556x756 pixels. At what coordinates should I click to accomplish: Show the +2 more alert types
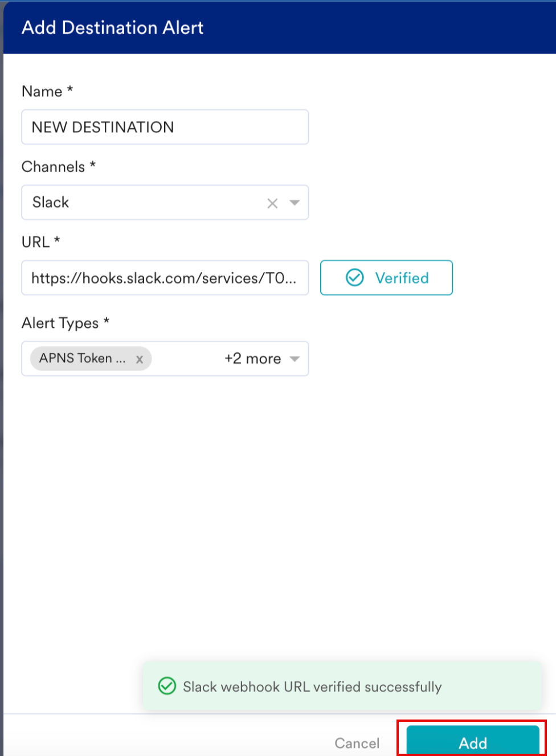pyautogui.click(x=252, y=359)
